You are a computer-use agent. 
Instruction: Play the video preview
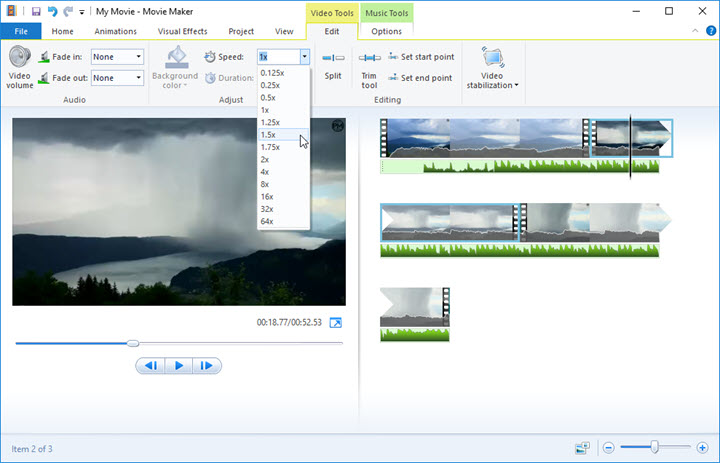(x=178, y=366)
